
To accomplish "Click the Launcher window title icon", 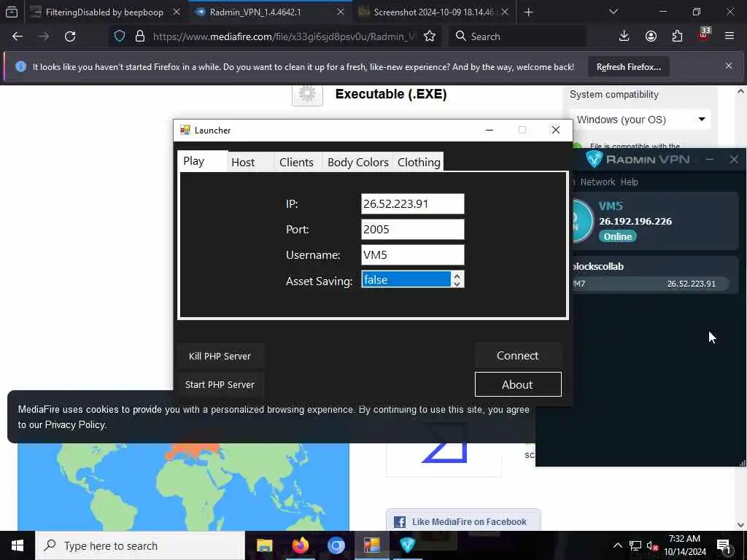I will coord(185,130).
